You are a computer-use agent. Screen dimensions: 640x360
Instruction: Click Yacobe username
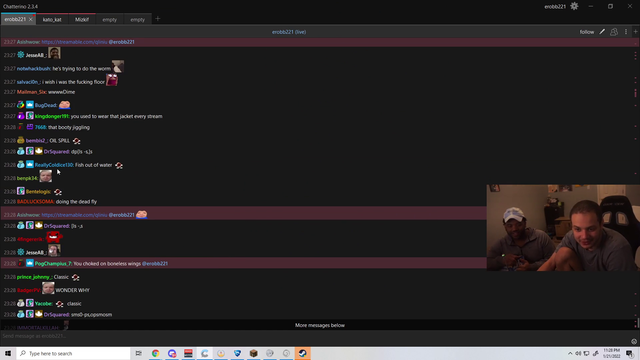(x=44, y=304)
